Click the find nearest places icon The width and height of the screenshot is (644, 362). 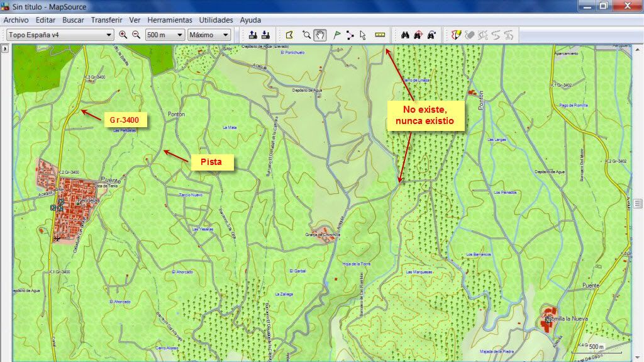tap(418, 35)
